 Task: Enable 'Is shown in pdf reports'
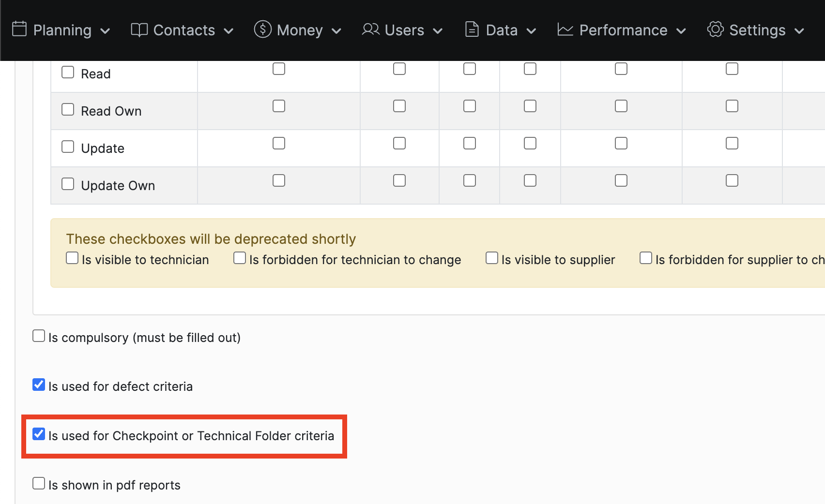coord(39,483)
